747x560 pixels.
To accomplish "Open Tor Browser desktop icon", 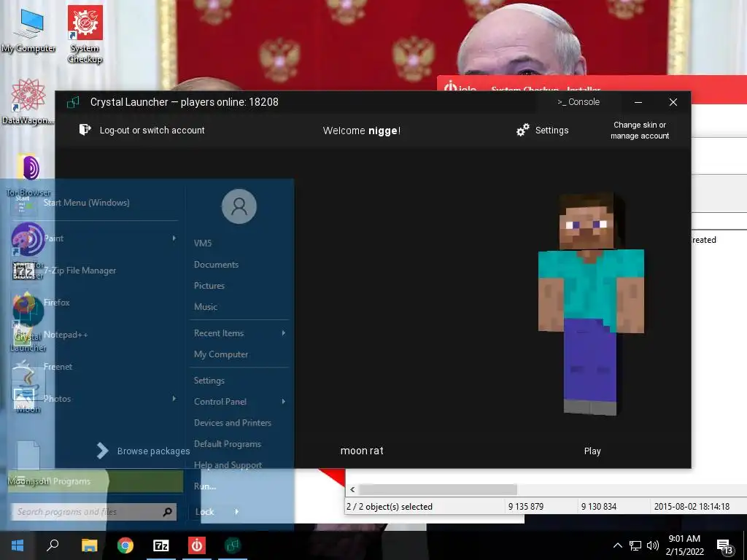I will click(28, 174).
